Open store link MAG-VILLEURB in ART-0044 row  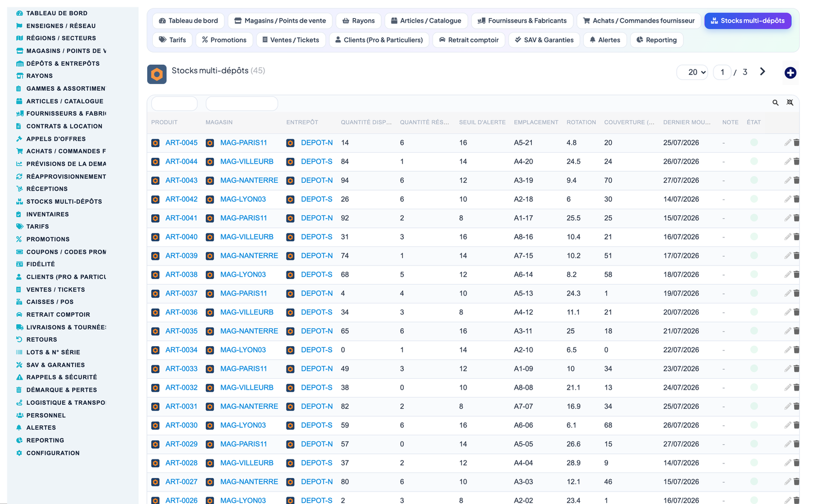tap(247, 161)
